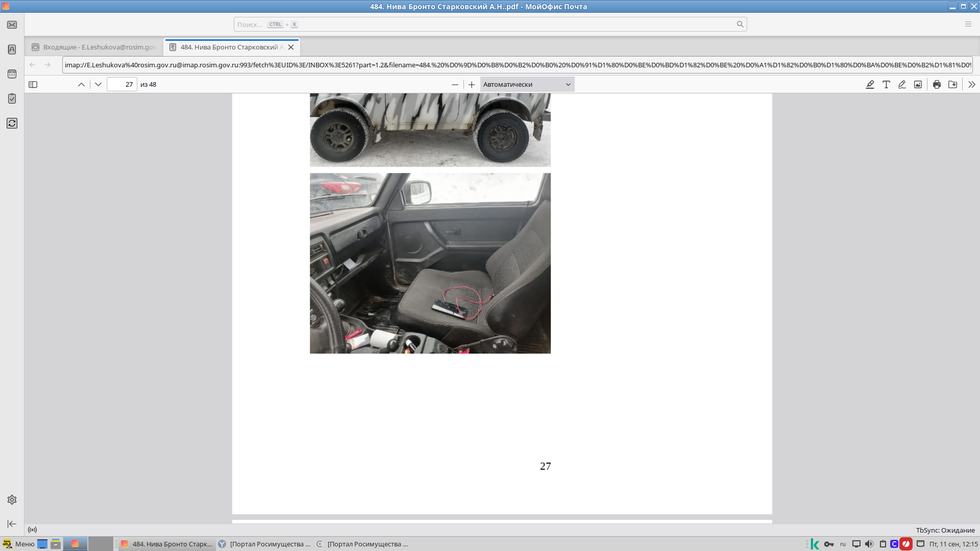Open the application hamburger menu
The width and height of the screenshot is (980, 551).
[x=968, y=24]
